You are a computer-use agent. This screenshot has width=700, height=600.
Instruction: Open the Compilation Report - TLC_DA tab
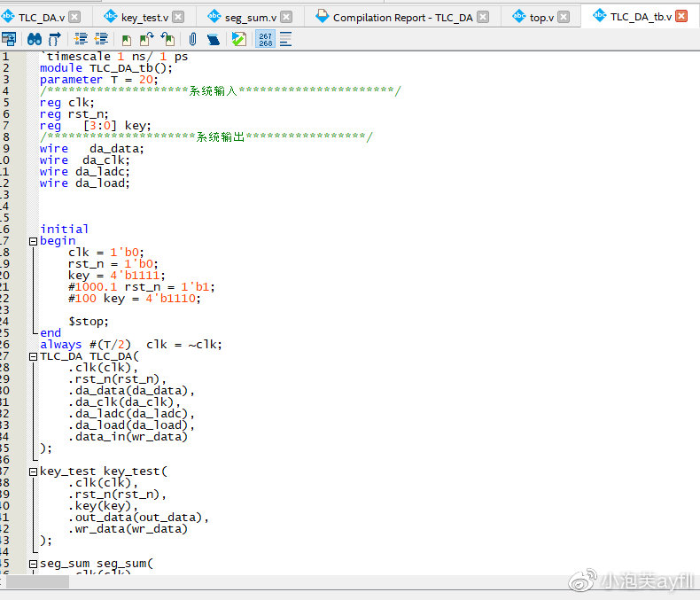coord(402,18)
